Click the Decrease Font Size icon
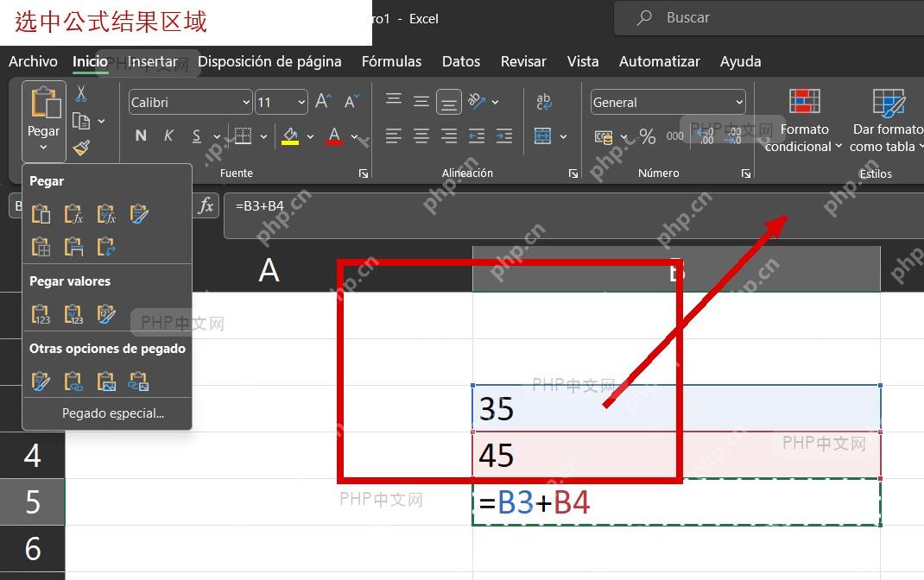The width and height of the screenshot is (924, 580). click(x=351, y=101)
